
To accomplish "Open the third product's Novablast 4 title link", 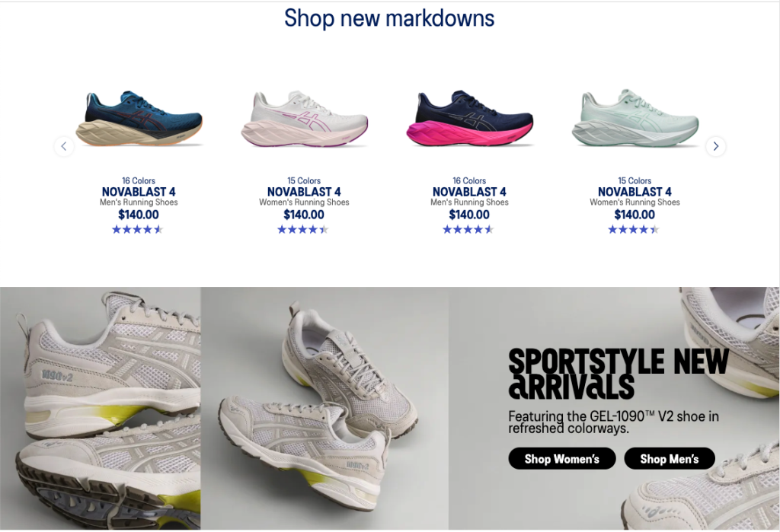I will pyautogui.click(x=469, y=192).
